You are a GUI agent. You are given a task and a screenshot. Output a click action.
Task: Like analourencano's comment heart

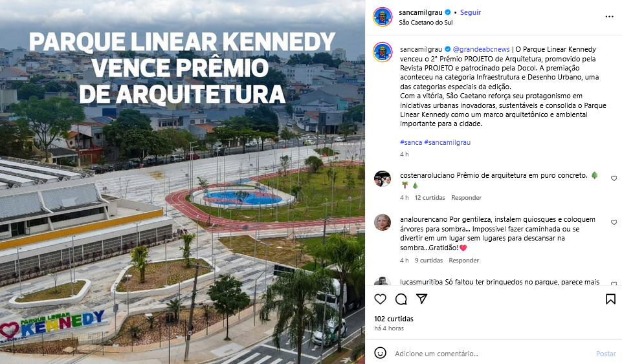[x=614, y=222]
